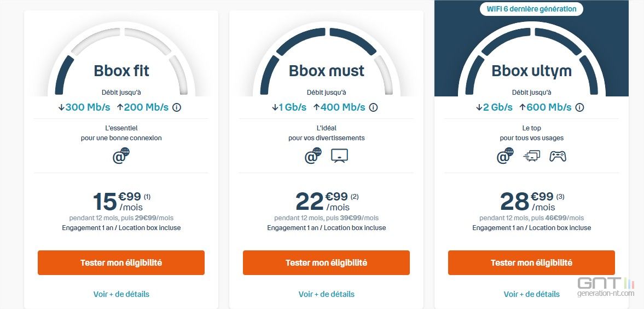Select the Bbox fit plan title
Screen dimensions: 644x309
pos(121,71)
